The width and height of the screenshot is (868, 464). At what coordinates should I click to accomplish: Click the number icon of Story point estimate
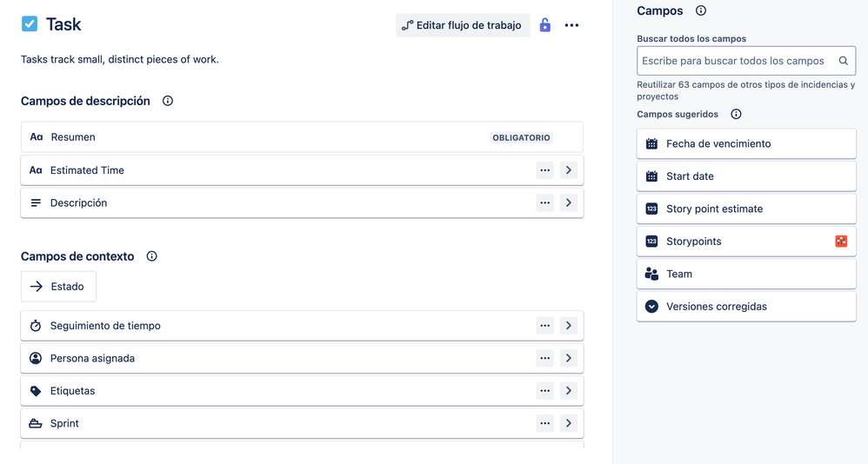[x=652, y=209]
